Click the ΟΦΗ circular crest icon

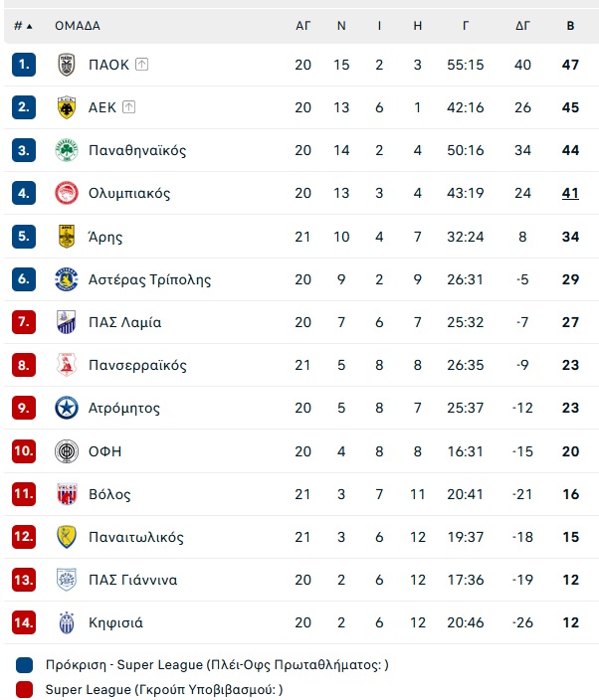[67, 450]
